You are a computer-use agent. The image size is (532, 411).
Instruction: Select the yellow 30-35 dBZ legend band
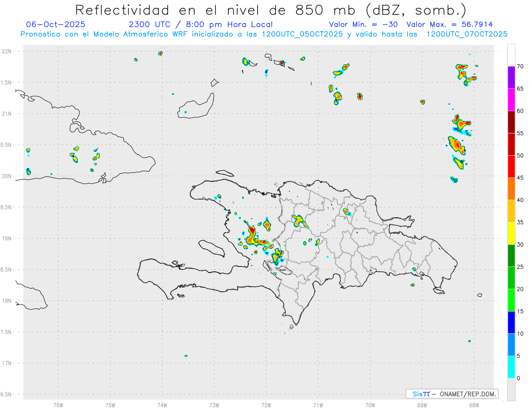click(x=511, y=233)
